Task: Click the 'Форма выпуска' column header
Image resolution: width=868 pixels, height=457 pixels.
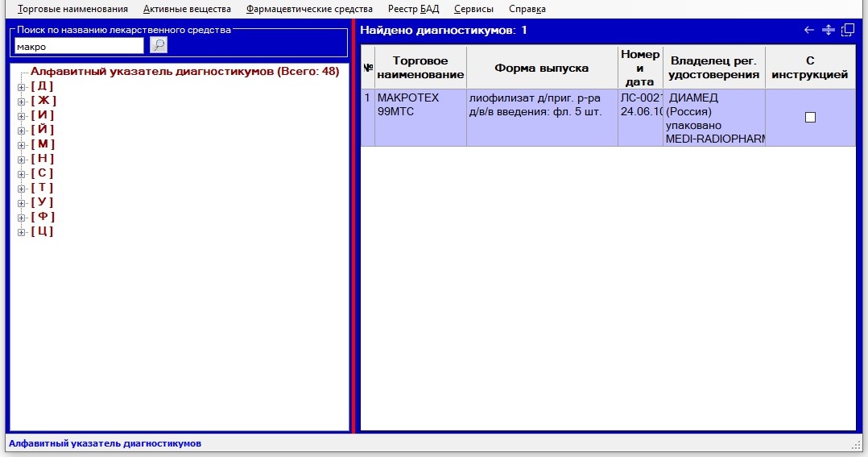Action: [x=541, y=68]
